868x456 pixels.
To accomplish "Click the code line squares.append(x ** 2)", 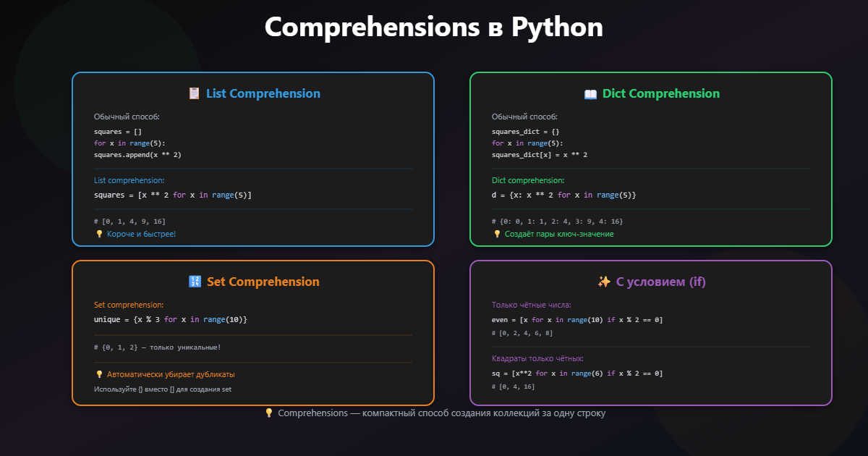I will [x=137, y=155].
